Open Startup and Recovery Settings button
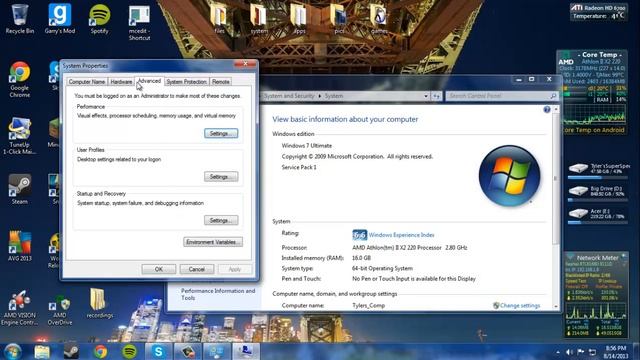The image size is (640, 360). point(221,220)
